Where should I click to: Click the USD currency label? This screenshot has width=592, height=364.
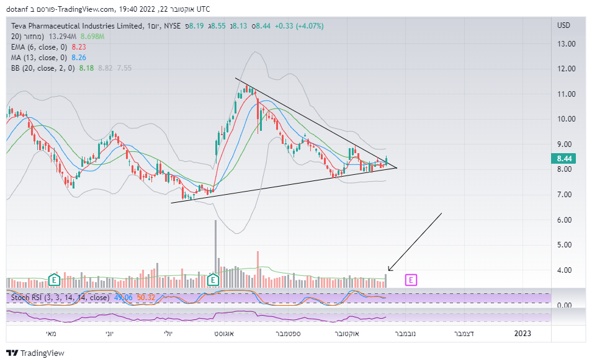tap(563, 25)
